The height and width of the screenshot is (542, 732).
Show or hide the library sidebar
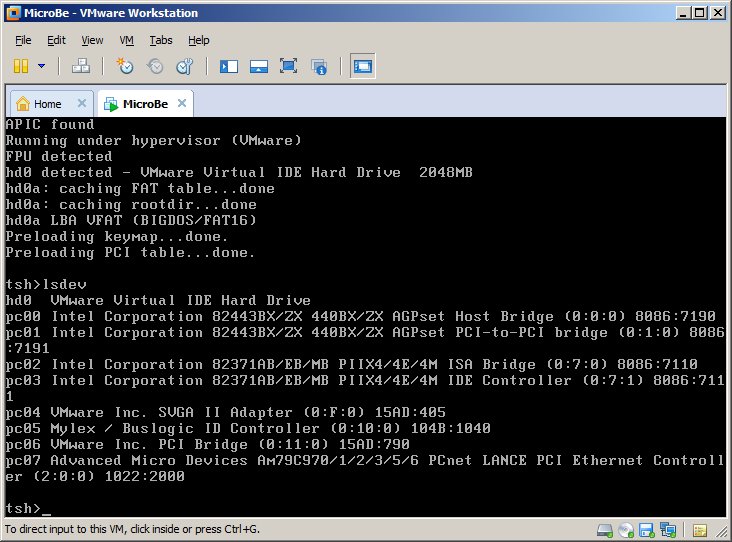tap(229, 66)
